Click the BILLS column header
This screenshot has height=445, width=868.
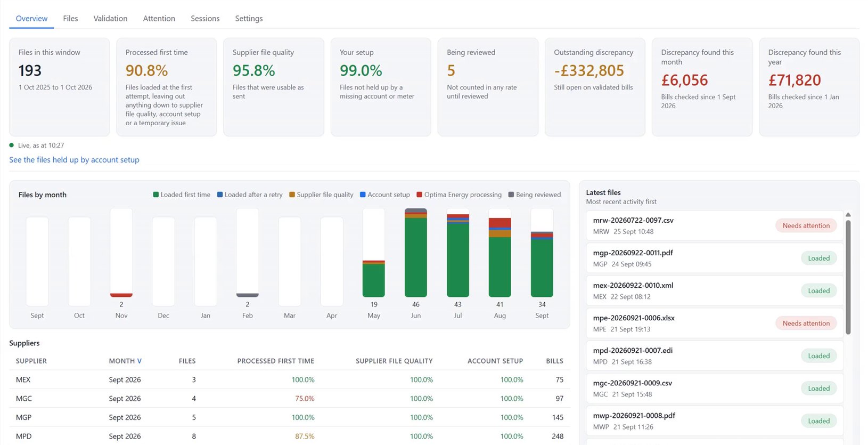coord(554,361)
